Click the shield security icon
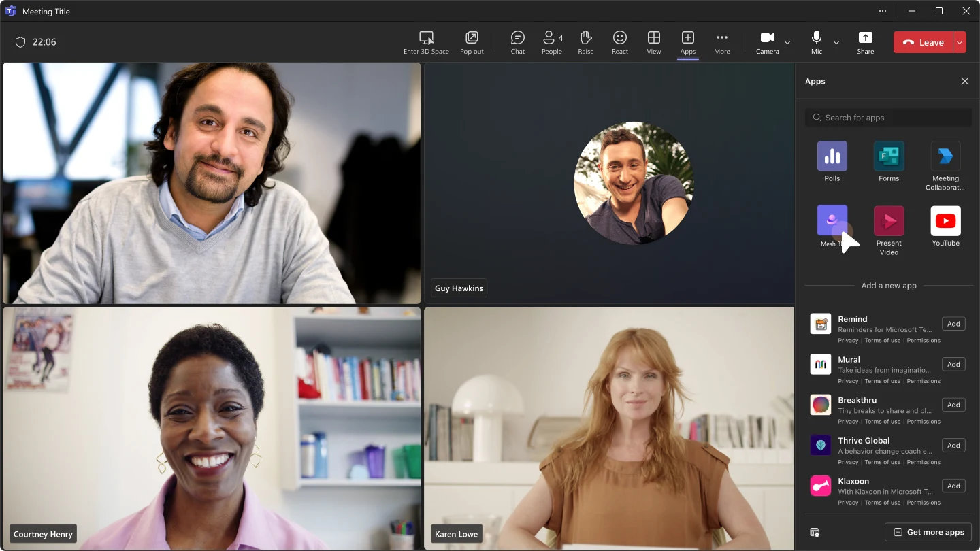980x551 pixels. [x=20, y=42]
